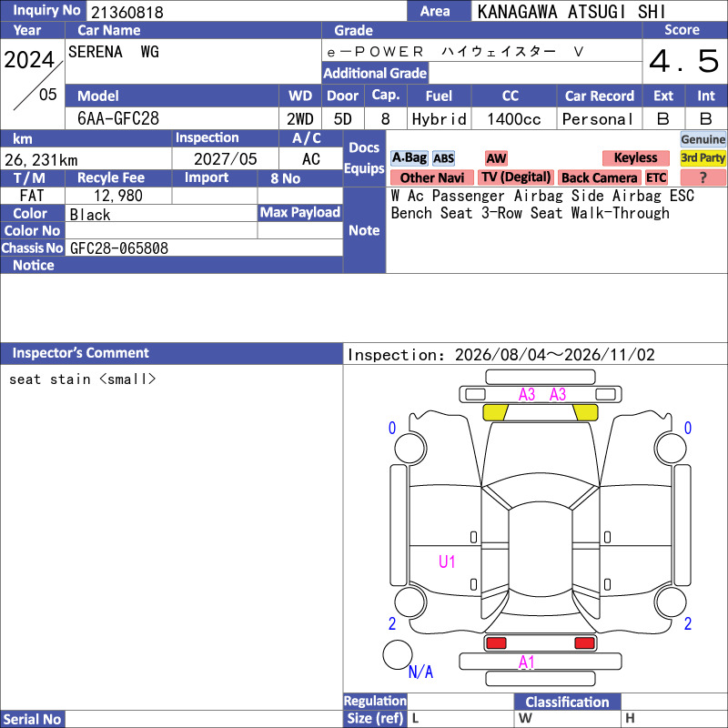Click the Other Navi badge
The image size is (728, 728).
(x=431, y=177)
